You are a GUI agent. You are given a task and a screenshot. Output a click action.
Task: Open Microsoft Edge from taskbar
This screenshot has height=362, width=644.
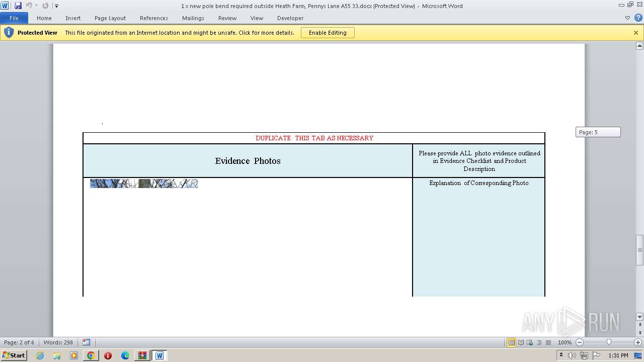[125, 355]
